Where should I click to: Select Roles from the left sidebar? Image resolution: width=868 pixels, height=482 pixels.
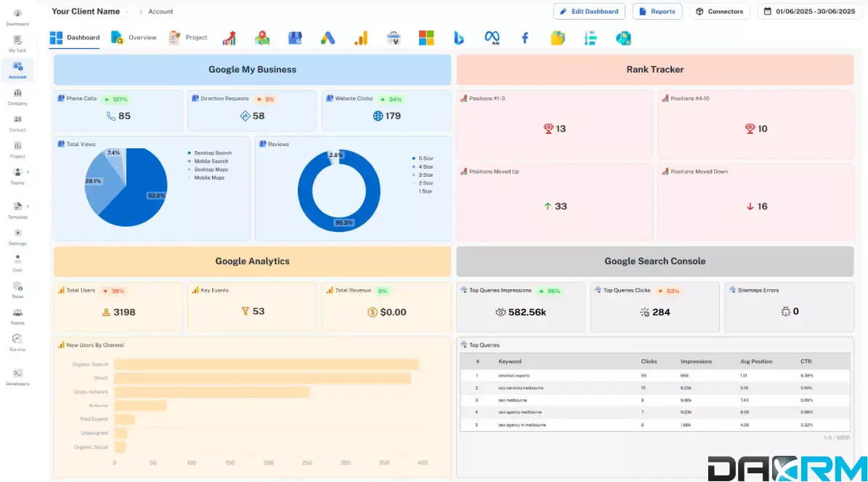17,288
